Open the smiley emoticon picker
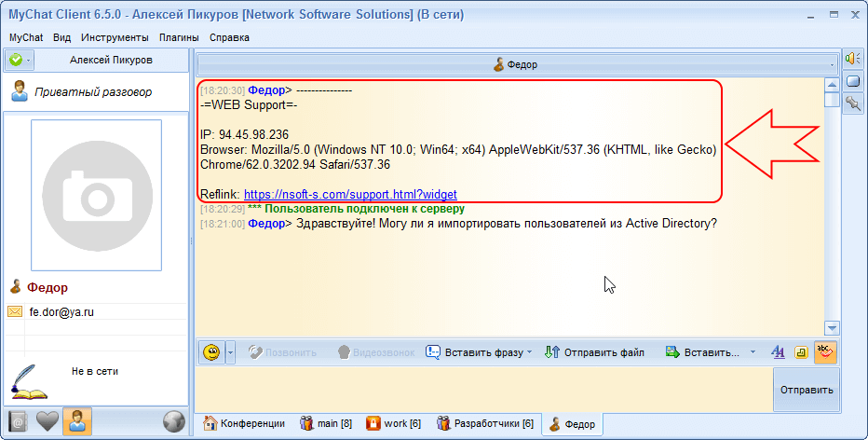The width and height of the screenshot is (868, 440). tap(212, 352)
